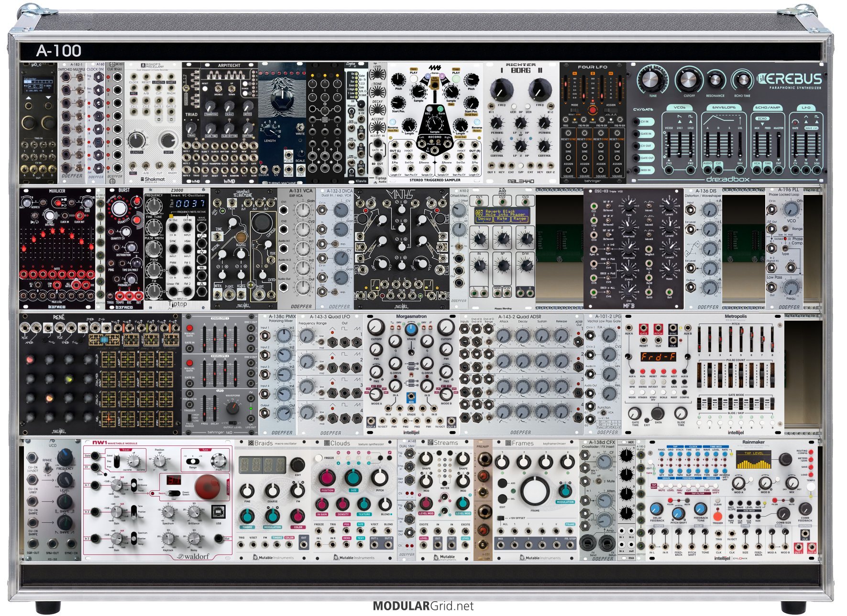
Task: Click the Braids four-character display
Action: tap(263, 465)
